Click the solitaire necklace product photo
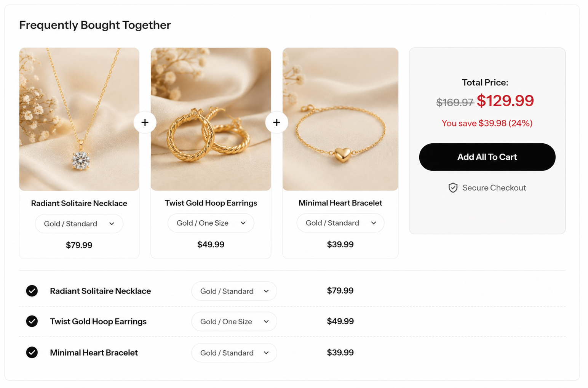The height and width of the screenshot is (388, 588). [79, 119]
